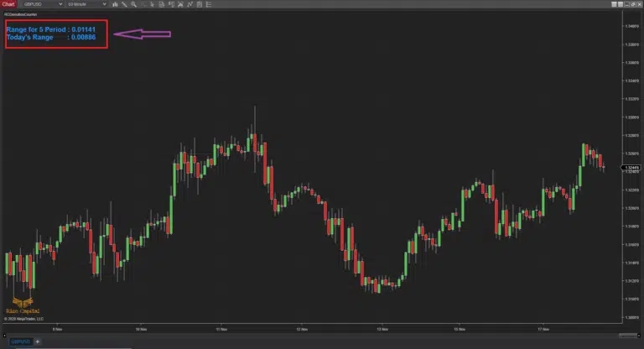This screenshot has width=644, height=349.
Task: Click the RCDeviationCounter indicator label
Action: (x=21, y=14)
